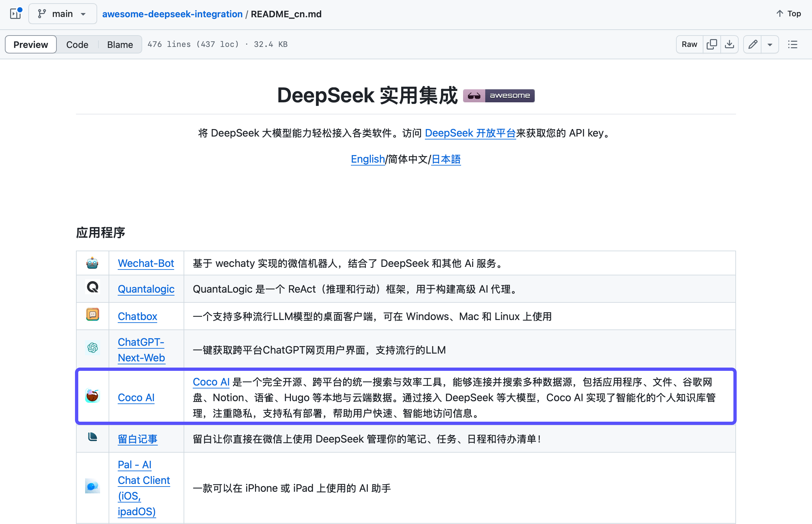Screen dimensions: 812x524
Task: Click the Wechat-Bot robot icon
Action: [92, 263]
